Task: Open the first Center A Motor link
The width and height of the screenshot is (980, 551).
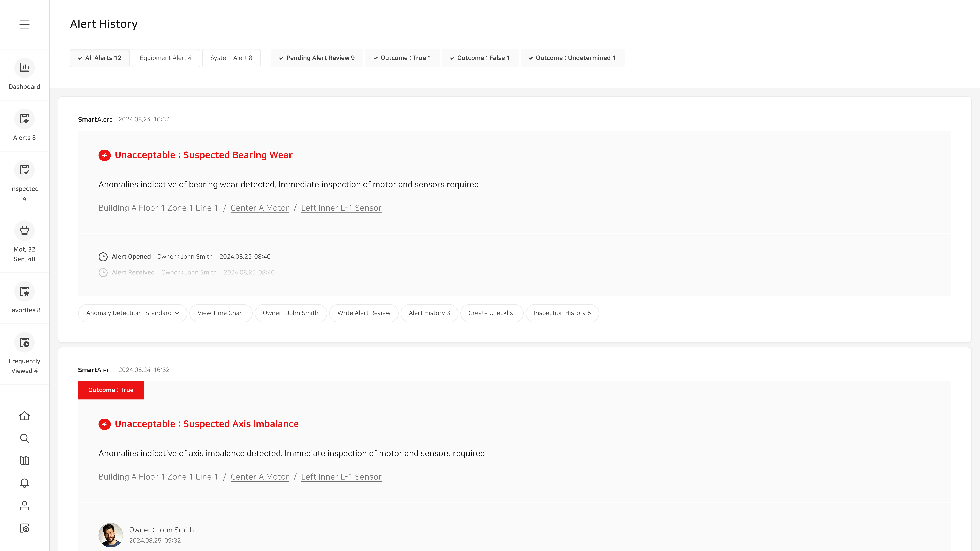Action: (259, 208)
